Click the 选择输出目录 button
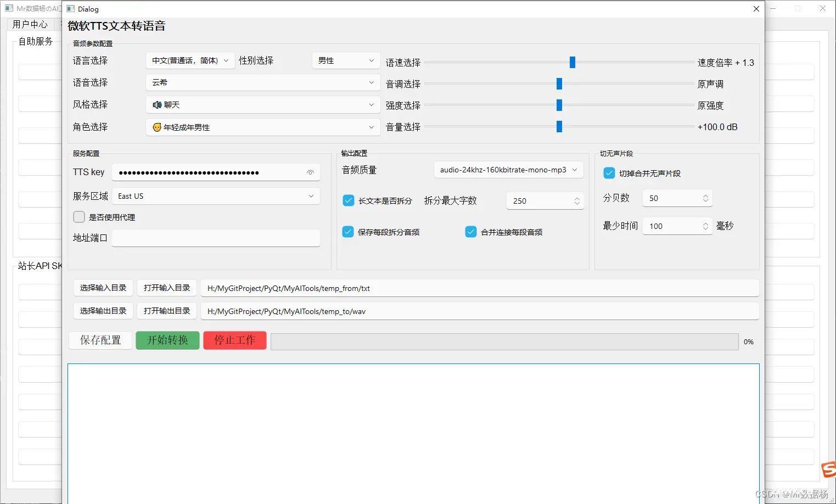This screenshot has height=504, width=836. pyautogui.click(x=103, y=311)
